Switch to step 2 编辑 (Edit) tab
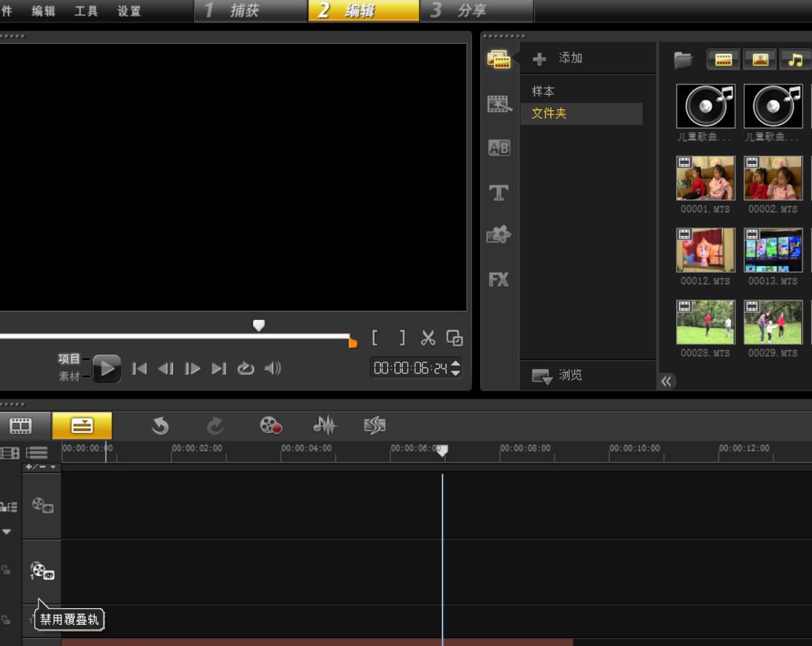 [x=363, y=11]
